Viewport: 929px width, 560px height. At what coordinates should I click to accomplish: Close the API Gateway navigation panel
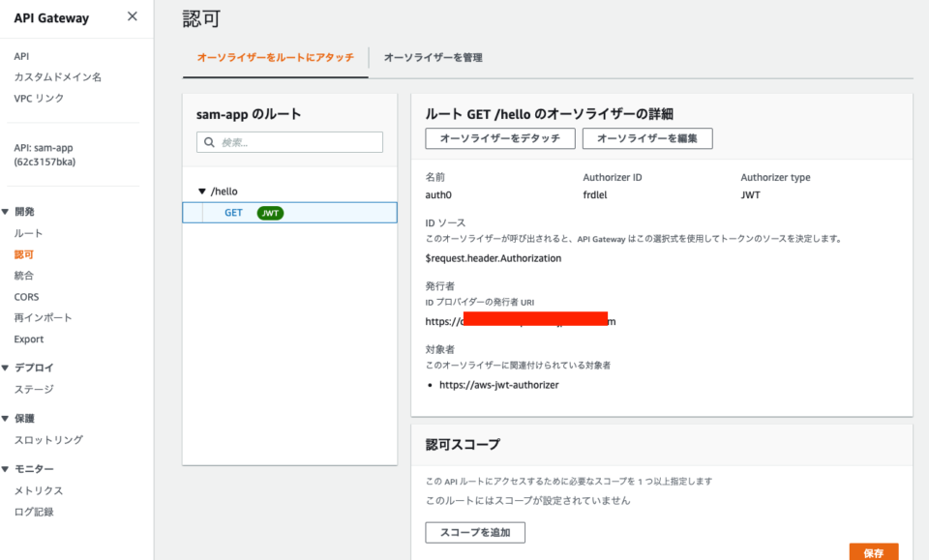click(x=133, y=15)
